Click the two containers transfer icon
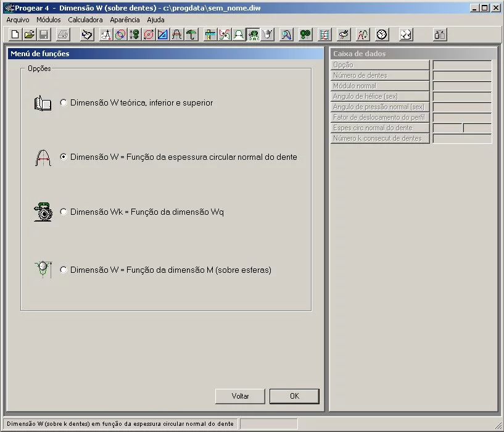Screen dimensions: 504x432 pos(440,35)
